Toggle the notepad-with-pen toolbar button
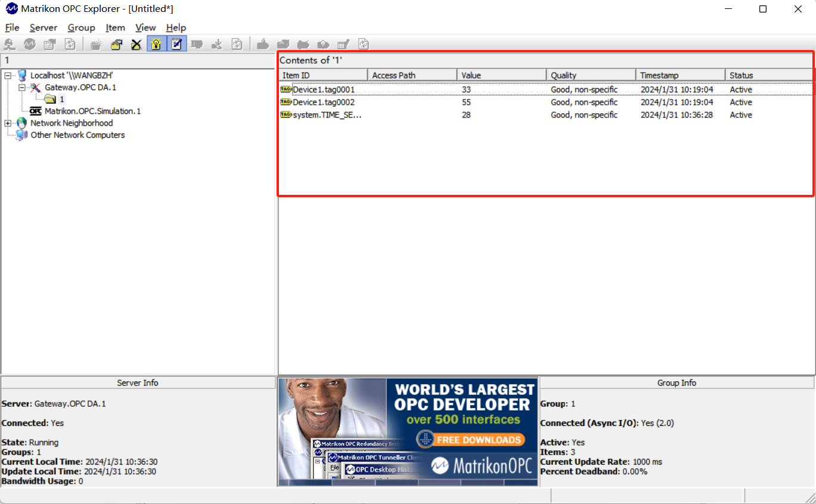 tap(176, 44)
